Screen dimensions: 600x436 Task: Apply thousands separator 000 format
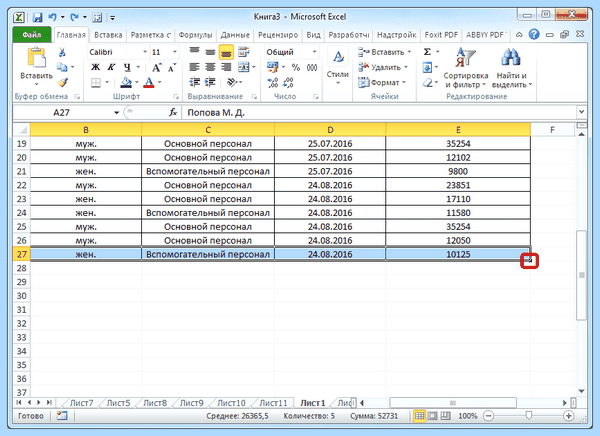click(312, 67)
